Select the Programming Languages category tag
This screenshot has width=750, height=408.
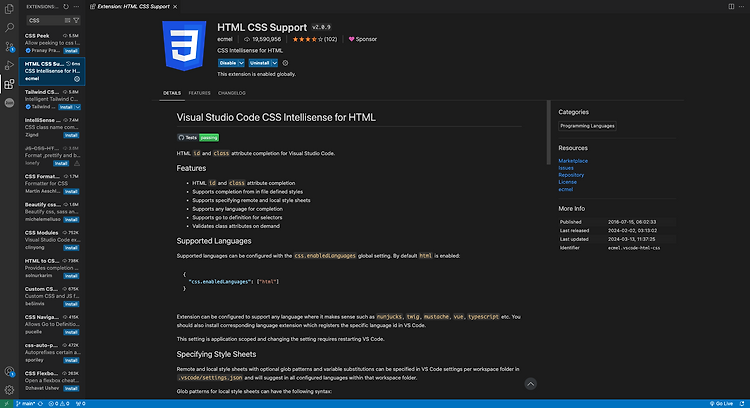point(587,126)
